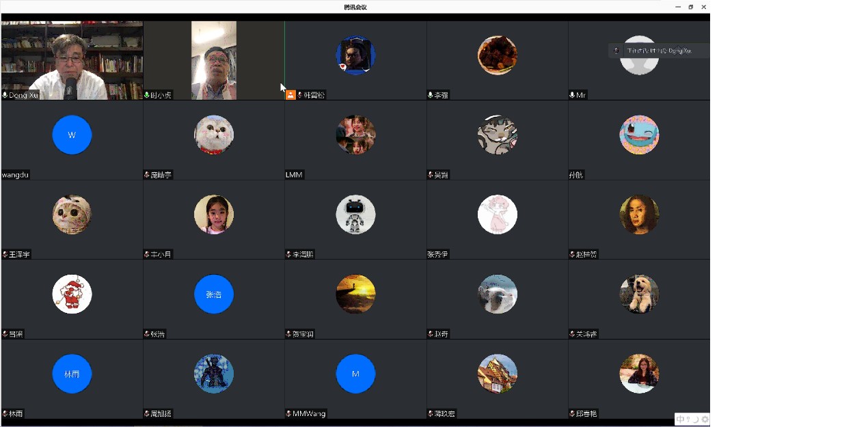Image resolution: width=868 pixels, height=427 pixels.
Task: Toggle the 中 Chinese input mode
Action: 680,419
